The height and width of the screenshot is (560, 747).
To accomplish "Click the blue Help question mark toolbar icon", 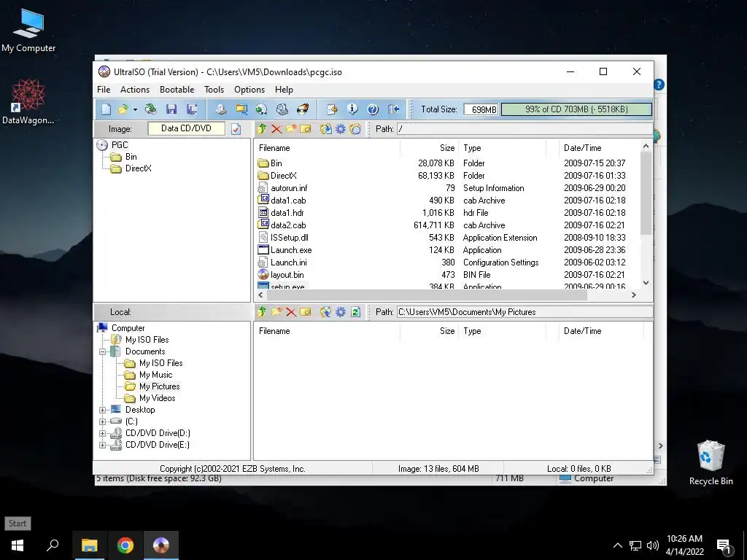I will (x=373, y=109).
